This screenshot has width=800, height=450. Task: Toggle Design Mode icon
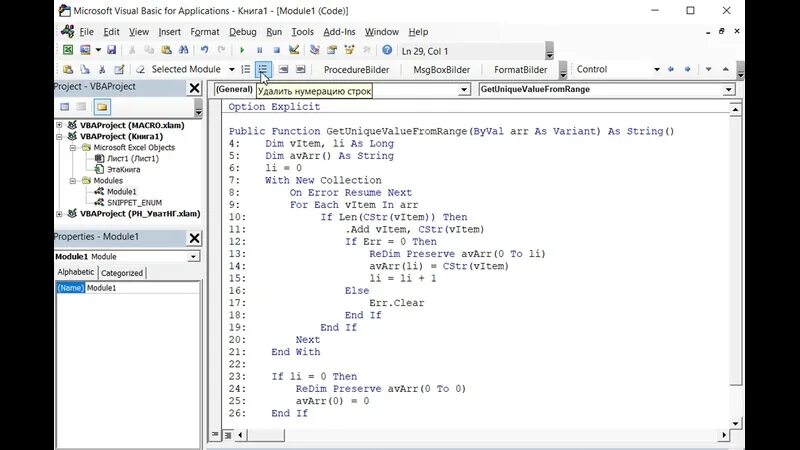294,50
